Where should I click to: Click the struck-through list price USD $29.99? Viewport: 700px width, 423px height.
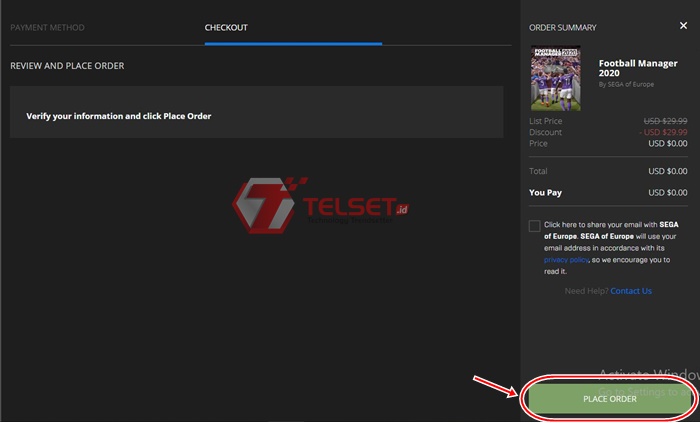pyautogui.click(x=665, y=120)
